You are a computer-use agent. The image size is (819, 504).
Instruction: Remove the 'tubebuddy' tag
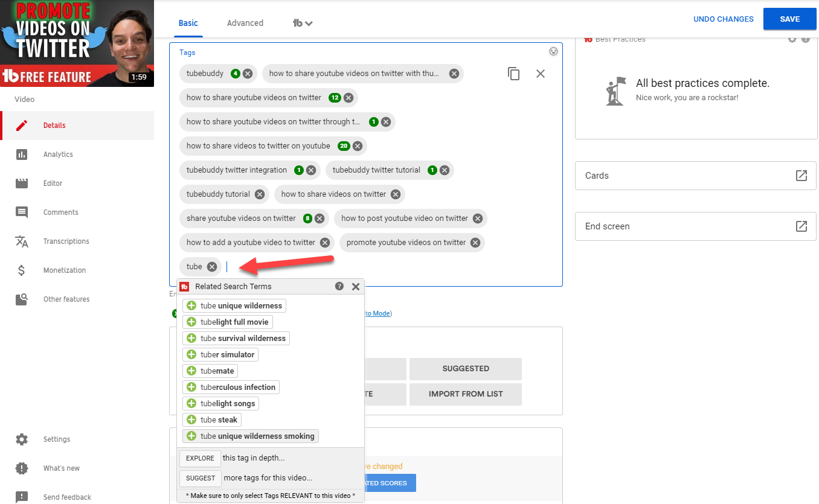click(248, 74)
